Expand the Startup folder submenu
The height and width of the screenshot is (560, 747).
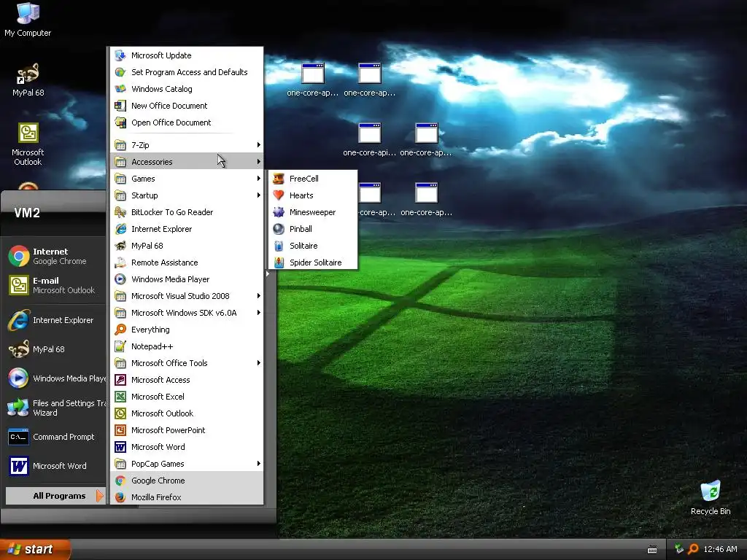[x=187, y=195]
